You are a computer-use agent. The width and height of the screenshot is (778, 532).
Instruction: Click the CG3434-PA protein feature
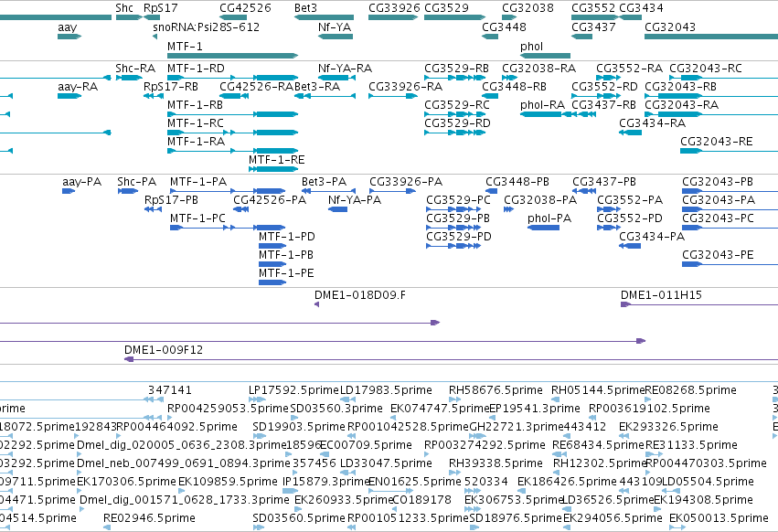pyautogui.click(x=630, y=246)
